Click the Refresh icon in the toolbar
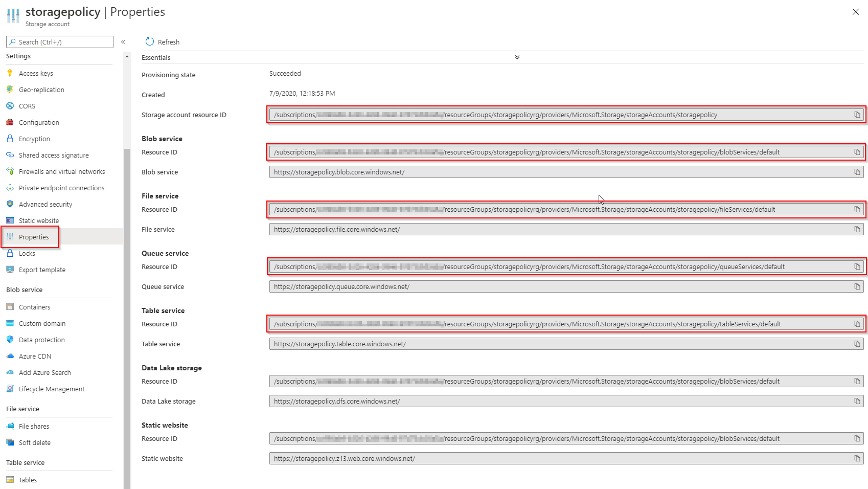868x489 pixels. (x=150, y=41)
